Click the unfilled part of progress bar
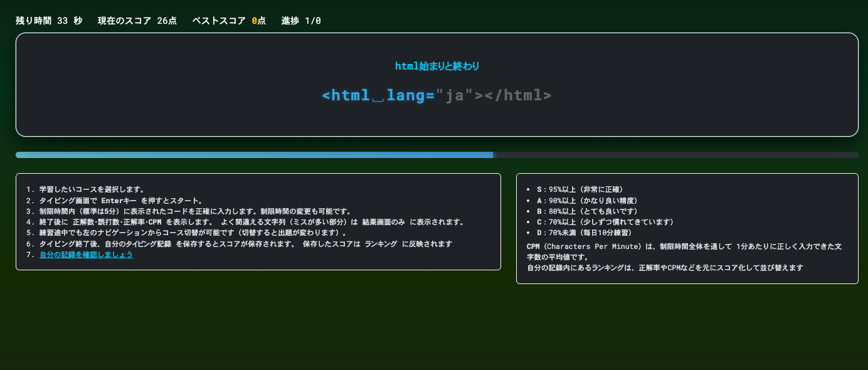The height and width of the screenshot is (370, 868). (675, 155)
